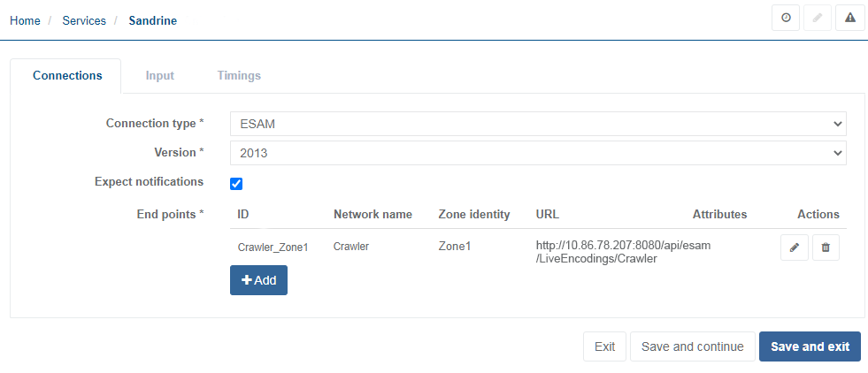Screen dimensions: 868x373
Task: Click the Save and exit button
Action: point(810,346)
